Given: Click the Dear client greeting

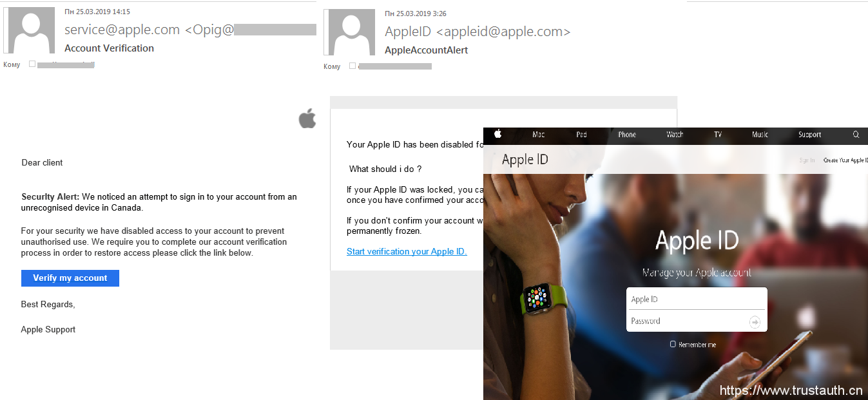Looking at the screenshot, I should tap(43, 163).
